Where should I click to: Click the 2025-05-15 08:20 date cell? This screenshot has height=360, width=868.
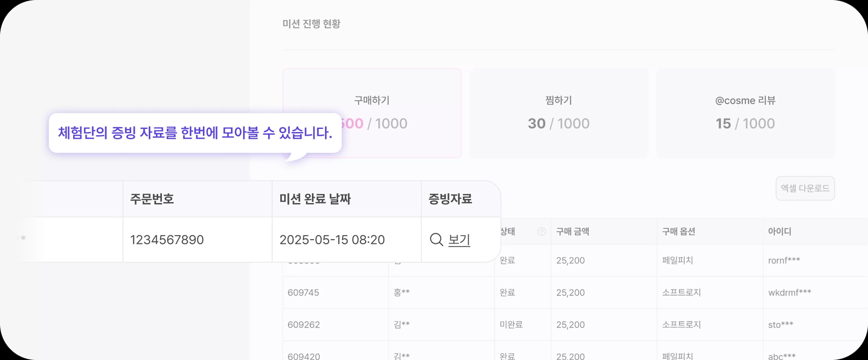tap(332, 240)
